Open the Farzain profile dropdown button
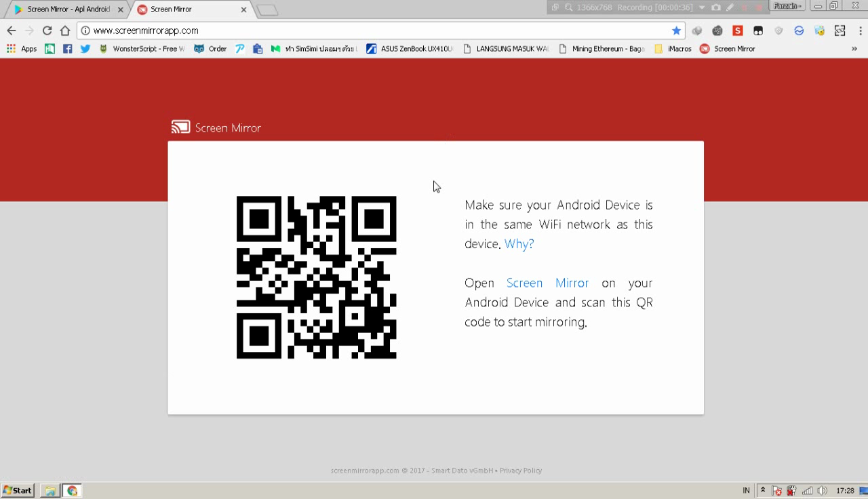868x499 pixels. click(x=788, y=6)
